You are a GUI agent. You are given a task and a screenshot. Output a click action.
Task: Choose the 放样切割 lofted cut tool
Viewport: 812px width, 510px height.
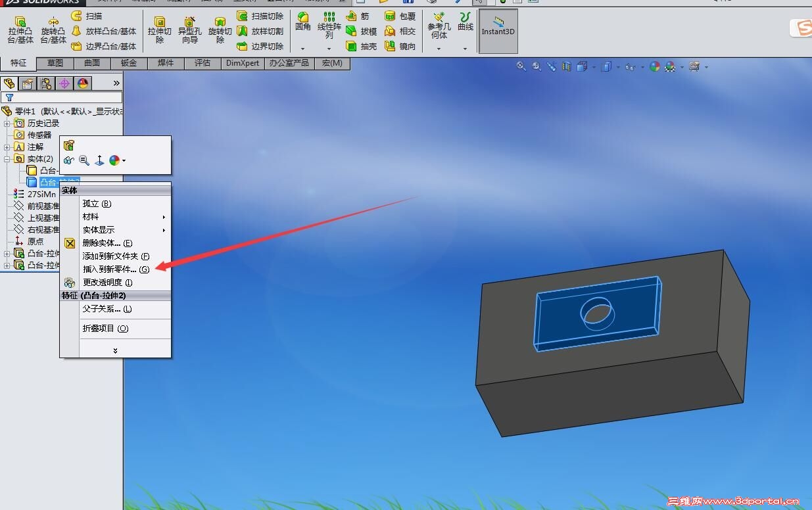coord(260,31)
